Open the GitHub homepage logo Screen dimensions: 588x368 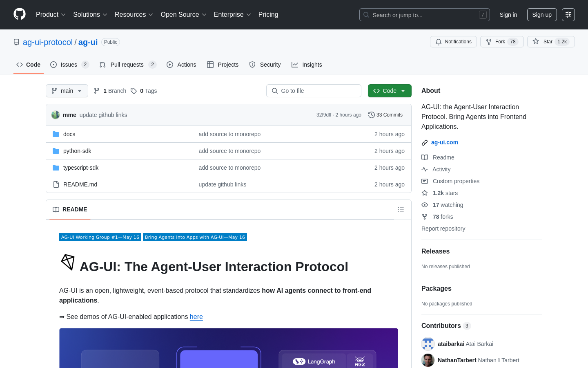20,14
